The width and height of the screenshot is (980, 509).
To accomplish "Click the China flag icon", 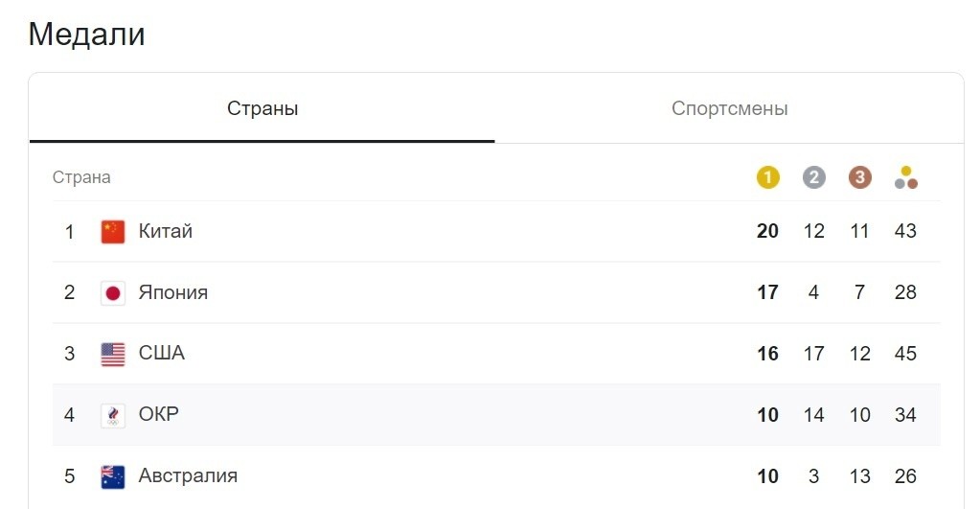I will [x=113, y=231].
